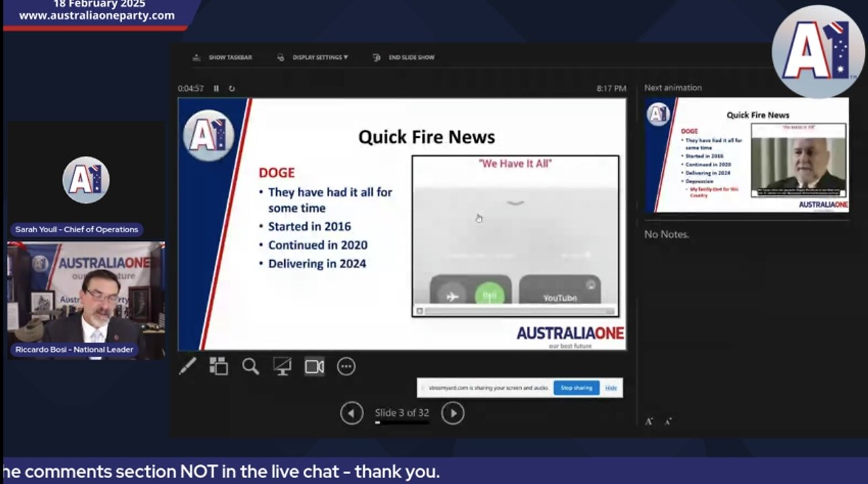This screenshot has height=484, width=868.
Task: Open the See all slides grid
Action: (x=218, y=367)
